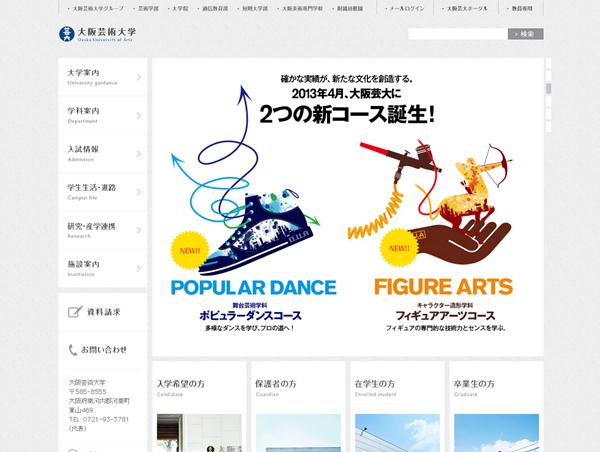
Task: Click the thumbnail under 保護者の方
Action: [x=298, y=433]
